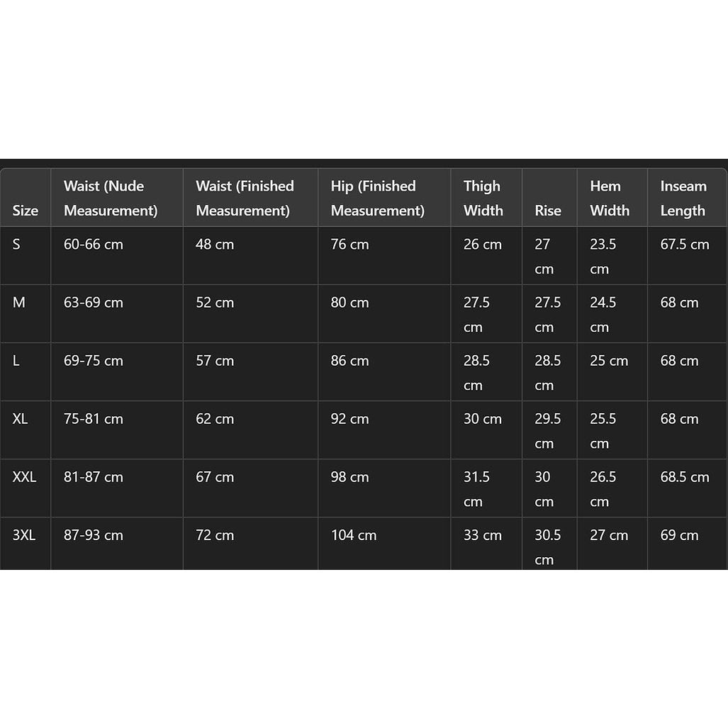
Task: Click the 104 cm hip cell
Action: (x=354, y=535)
